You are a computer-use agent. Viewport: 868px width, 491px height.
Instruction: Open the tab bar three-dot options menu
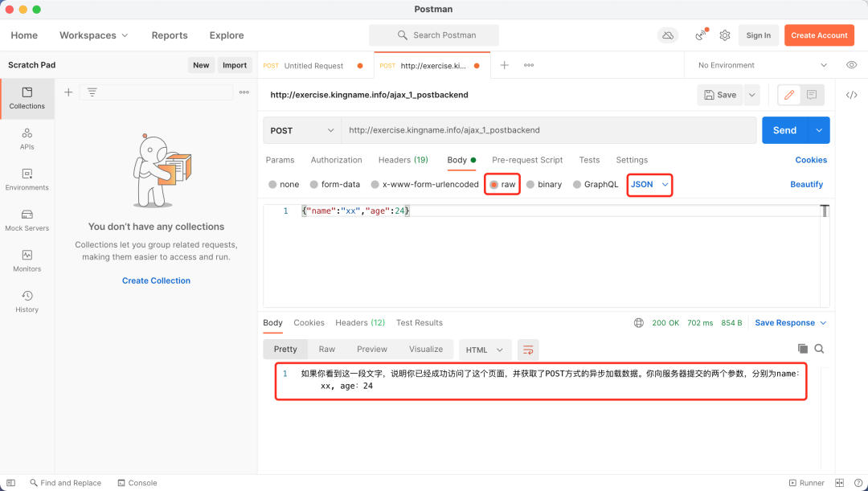pyautogui.click(x=529, y=65)
